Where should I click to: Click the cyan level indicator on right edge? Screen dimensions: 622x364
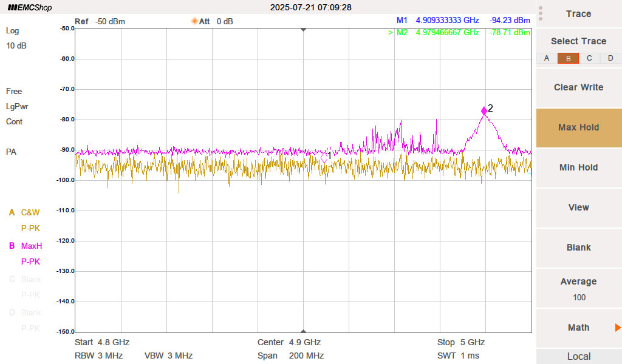530,174
